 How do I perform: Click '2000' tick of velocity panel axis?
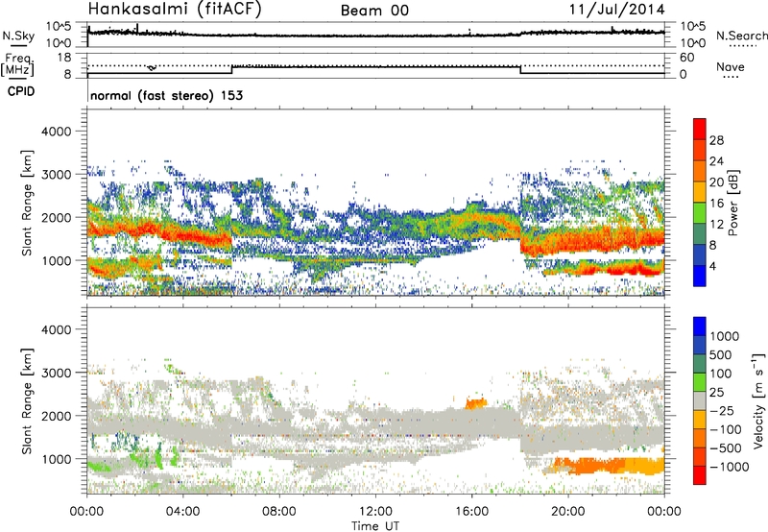click(57, 416)
